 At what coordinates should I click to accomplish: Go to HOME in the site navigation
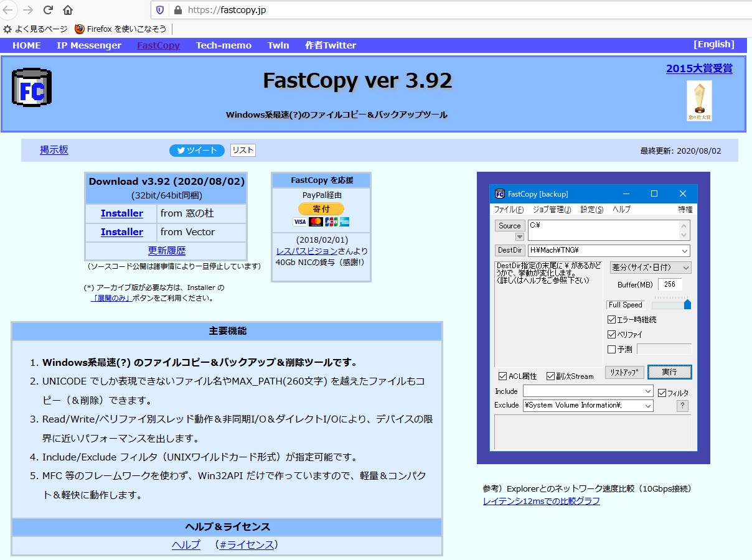(x=27, y=45)
